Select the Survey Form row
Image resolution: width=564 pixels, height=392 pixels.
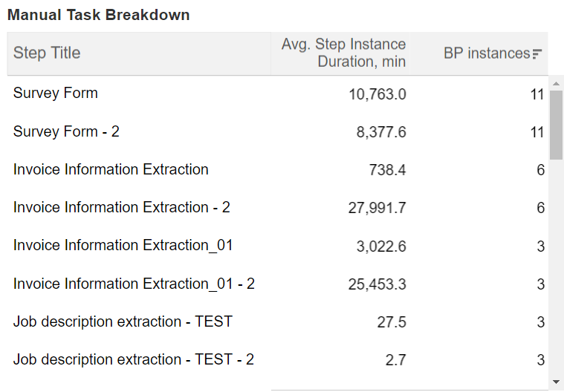pyautogui.click(x=278, y=94)
